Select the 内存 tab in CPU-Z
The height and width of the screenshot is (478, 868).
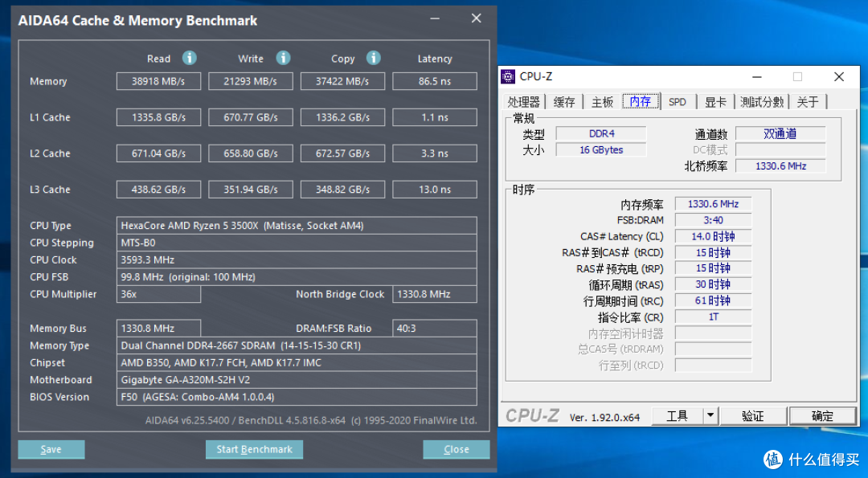(x=641, y=101)
